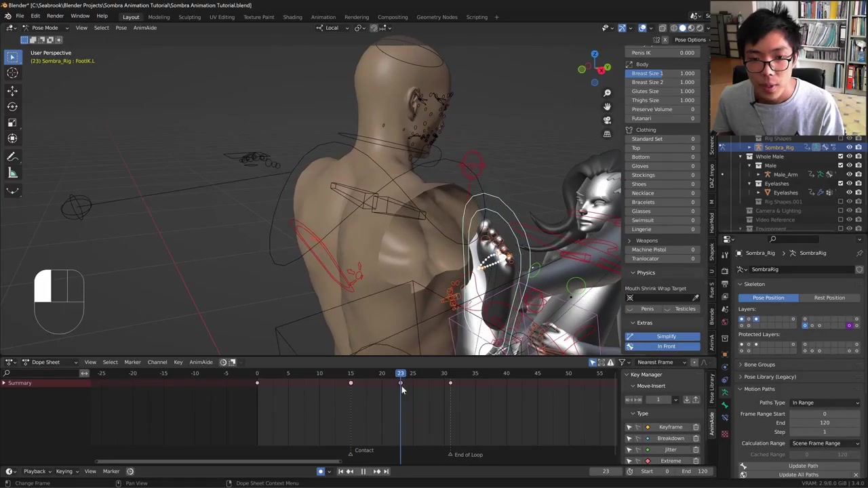Image resolution: width=868 pixels, height=488 pixels.
Task: Toggle the Simplify option
Action: (666, 336)
